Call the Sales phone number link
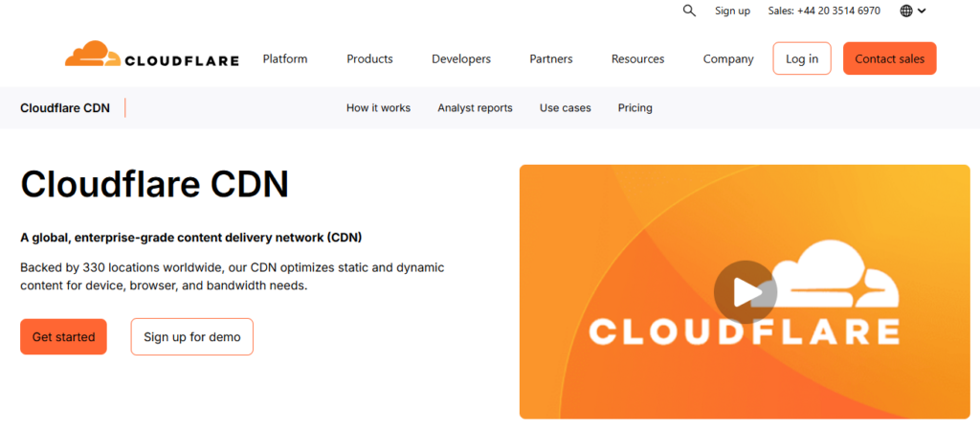The height and width of the screenshot is (434, 980). point(824,11)
